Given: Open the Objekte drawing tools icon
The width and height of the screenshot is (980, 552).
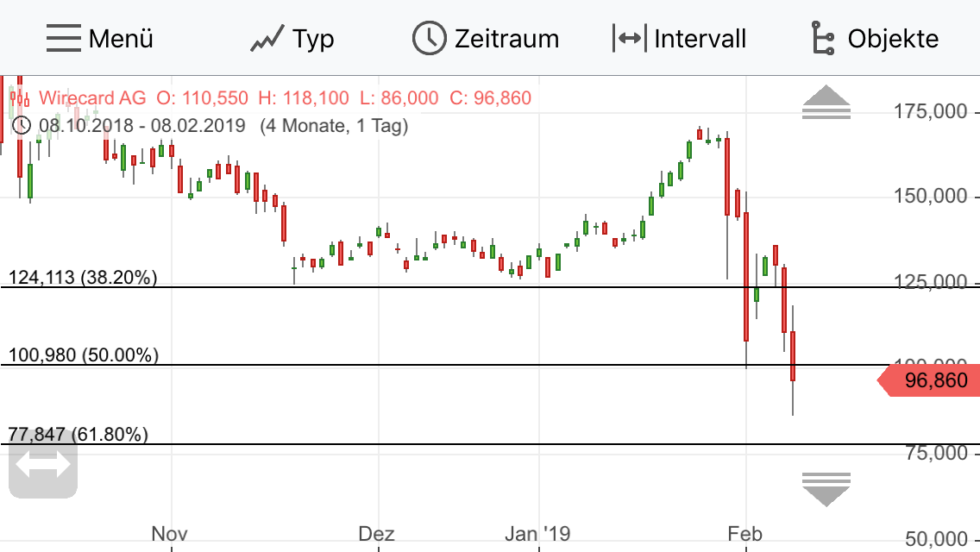Looking at the screenshot, I should [x=821, y=38].
